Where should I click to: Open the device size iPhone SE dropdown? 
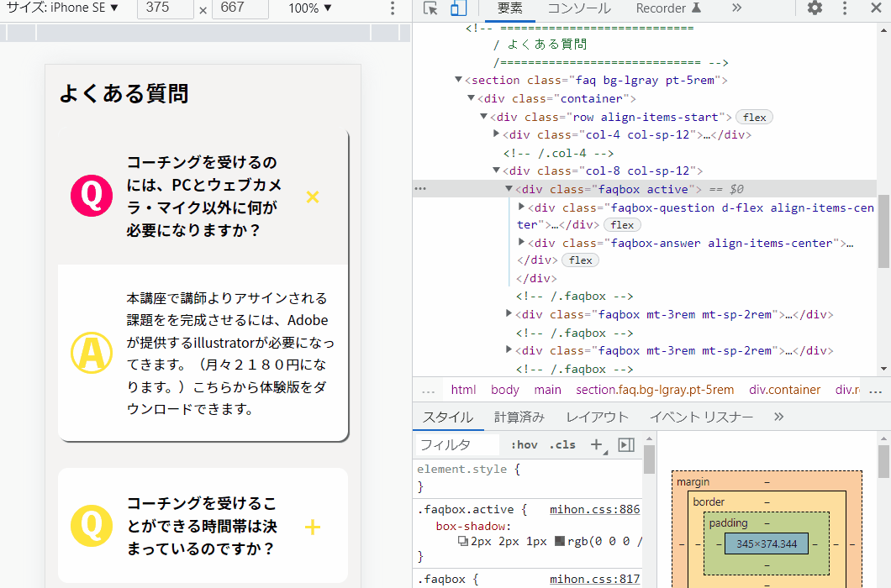(x=62, y=8)
